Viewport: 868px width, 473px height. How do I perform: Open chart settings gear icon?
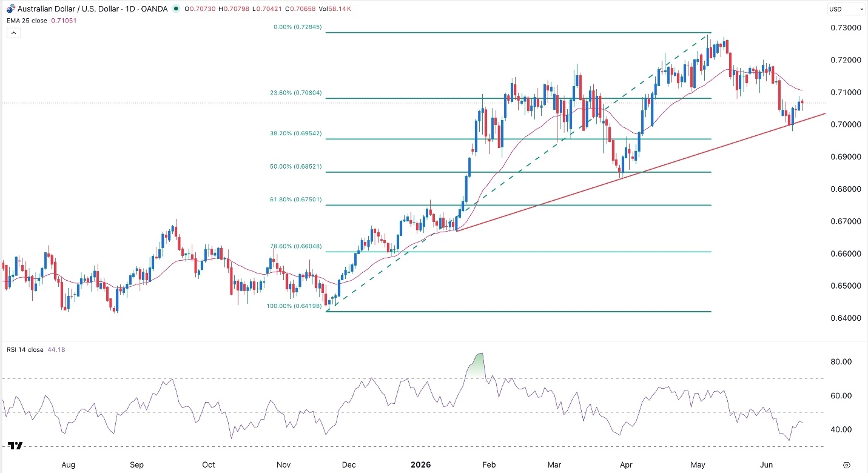(847, 465)
